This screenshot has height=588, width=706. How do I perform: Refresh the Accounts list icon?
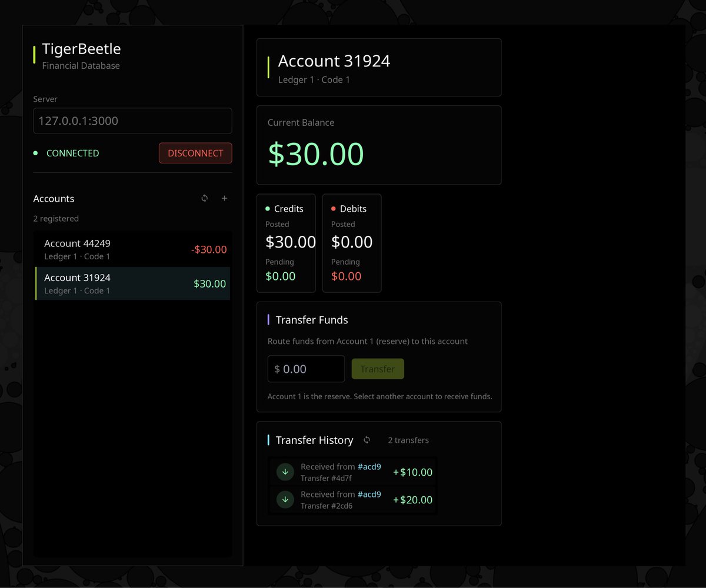coord(205,198)
